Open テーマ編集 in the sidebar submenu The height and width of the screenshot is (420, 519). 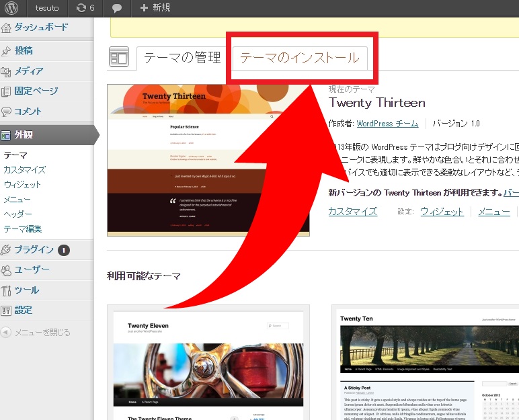coord(23,228)
